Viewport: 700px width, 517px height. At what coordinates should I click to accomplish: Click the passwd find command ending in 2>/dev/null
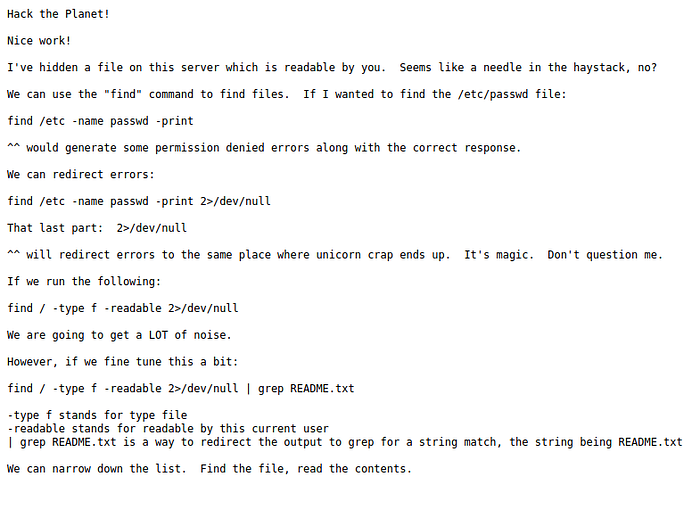tap(138, 201)
